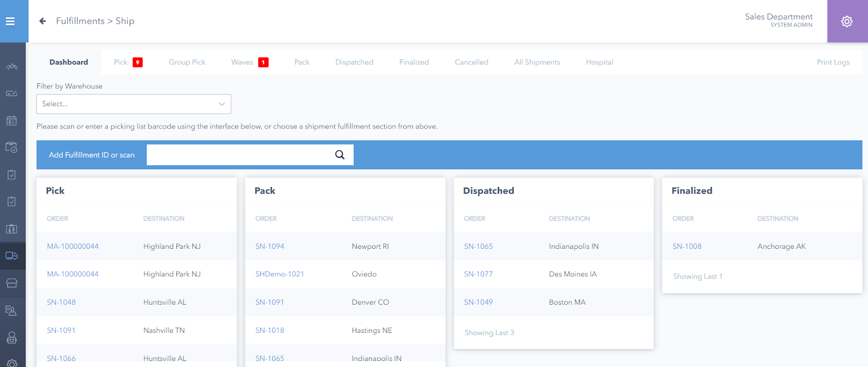Open the purple settings gear
The height and width of the screenshot is (367, 868).
pyautogui.click(x=847, y=21)
